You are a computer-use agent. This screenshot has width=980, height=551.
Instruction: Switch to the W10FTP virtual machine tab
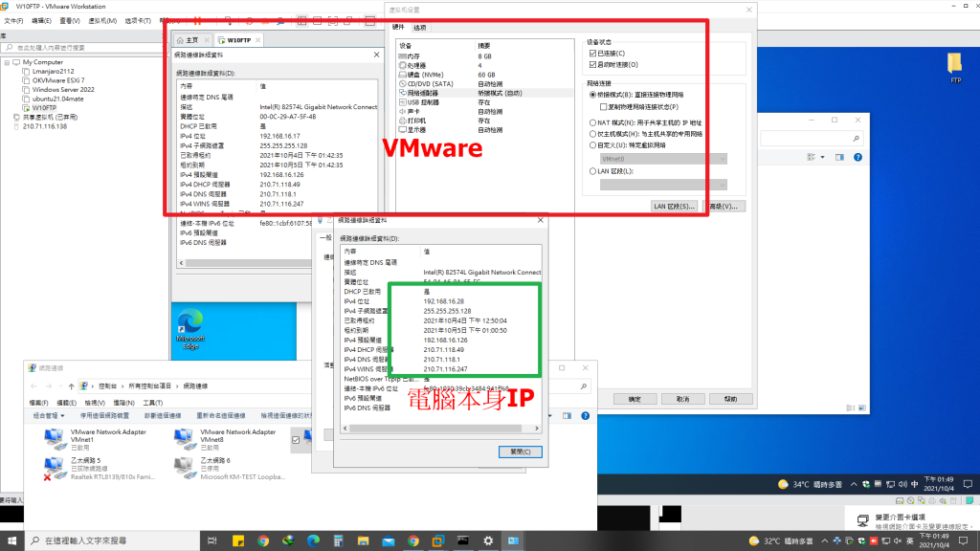[x=238, y=40]
